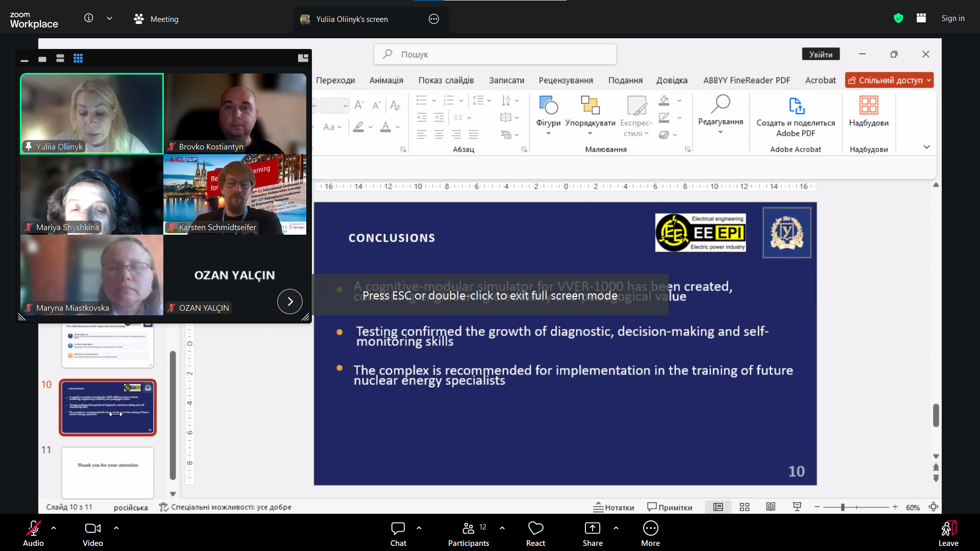Click Увійти sign-in button in PowerPoint
Image resolution: width=980 pixels, height=551 pixels.
pyautogui.click(x=821, y=54)
